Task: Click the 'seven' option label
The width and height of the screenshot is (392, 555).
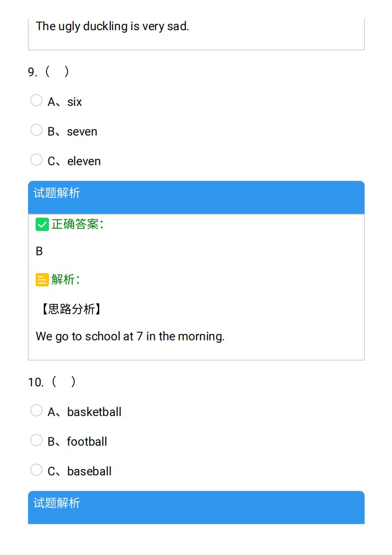Action: tap(82, 132)
